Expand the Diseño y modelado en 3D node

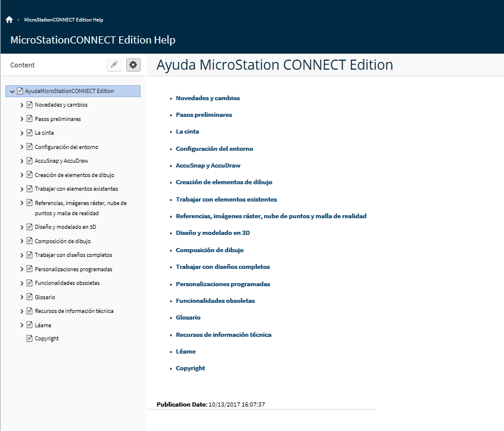pos(21,227)
